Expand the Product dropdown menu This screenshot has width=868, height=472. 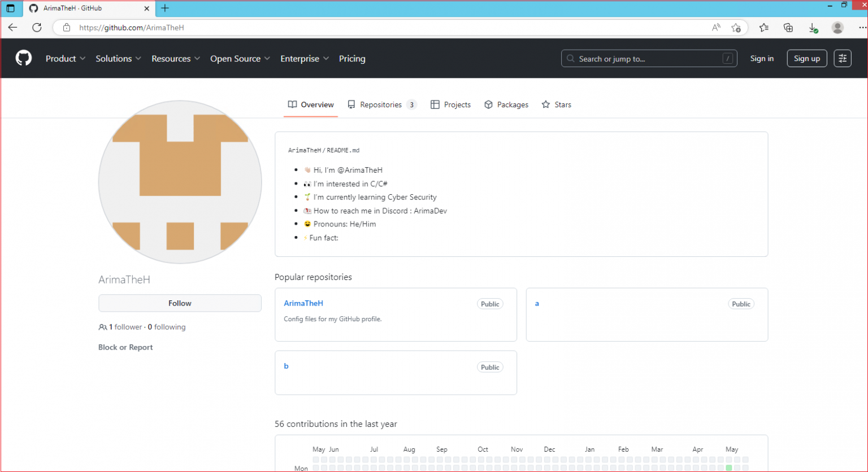point(66,58)
